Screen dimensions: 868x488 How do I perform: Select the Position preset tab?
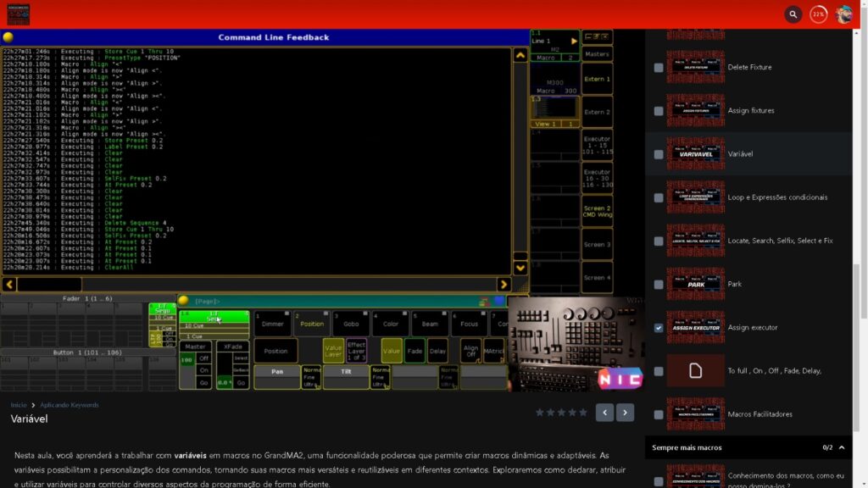click(311, 324)
